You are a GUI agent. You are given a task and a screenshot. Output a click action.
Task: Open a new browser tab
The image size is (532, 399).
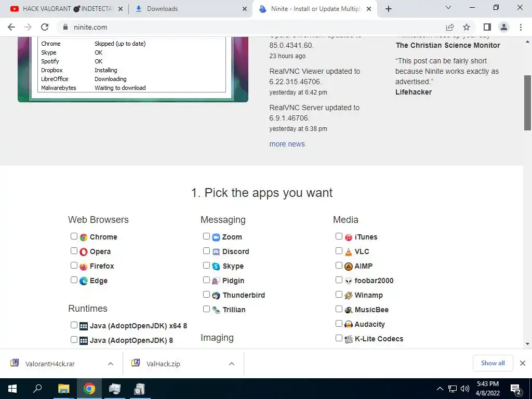(389, 9)
